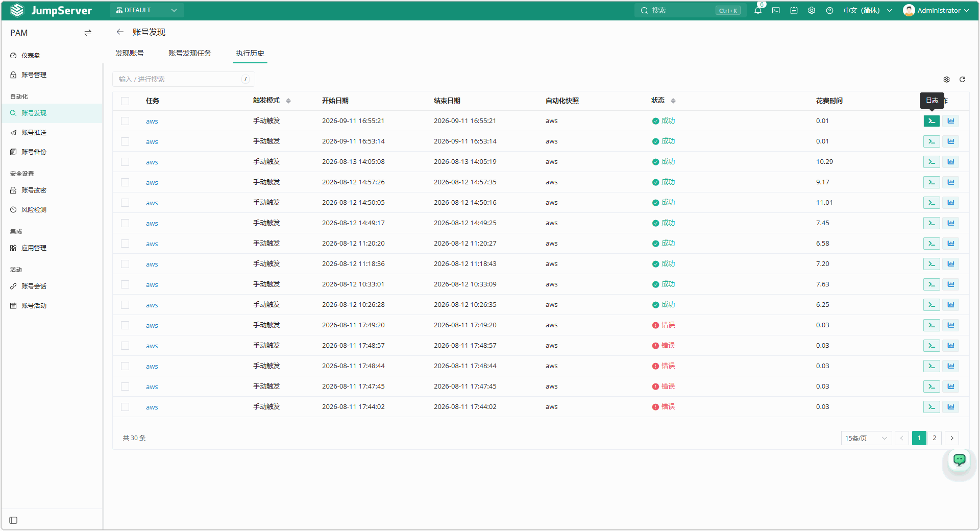Open log for 16:55:21 aws run
The width and height of the screenshot is (980, 531).
click(x=932, y=121)
